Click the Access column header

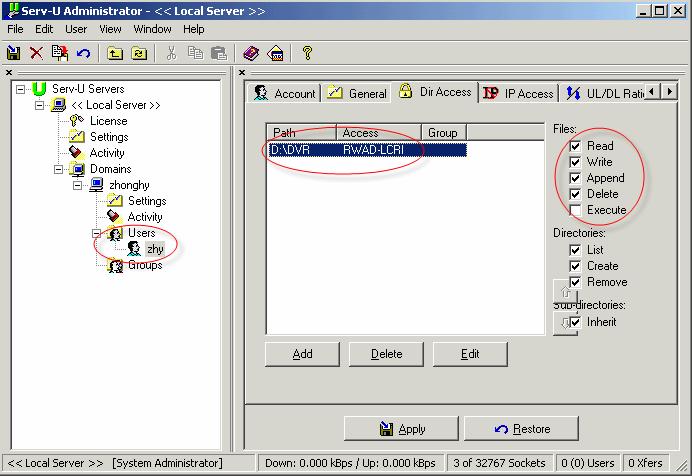(x=379, y=132)
